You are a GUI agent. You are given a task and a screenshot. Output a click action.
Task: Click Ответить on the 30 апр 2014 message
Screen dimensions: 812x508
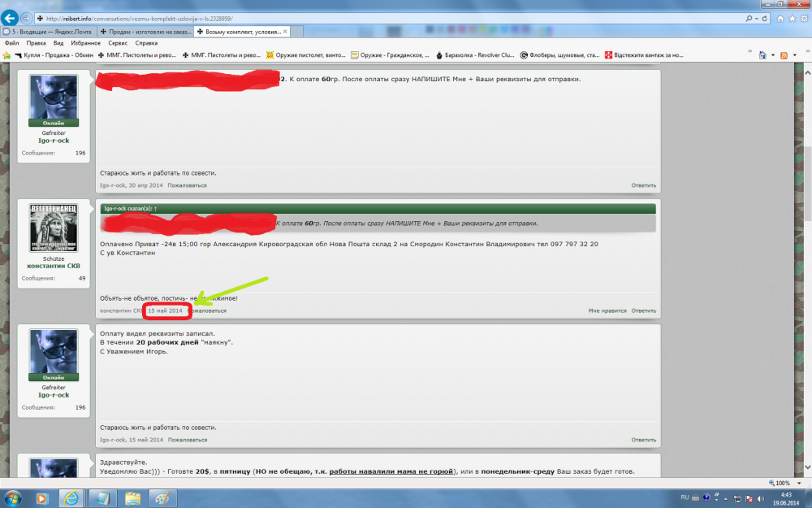(x=644, y=185)
